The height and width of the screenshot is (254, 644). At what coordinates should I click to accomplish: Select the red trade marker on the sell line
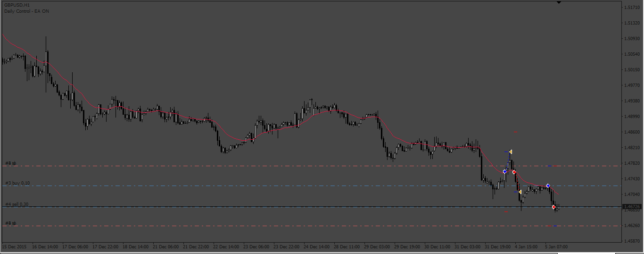click(x=553, y=207)
